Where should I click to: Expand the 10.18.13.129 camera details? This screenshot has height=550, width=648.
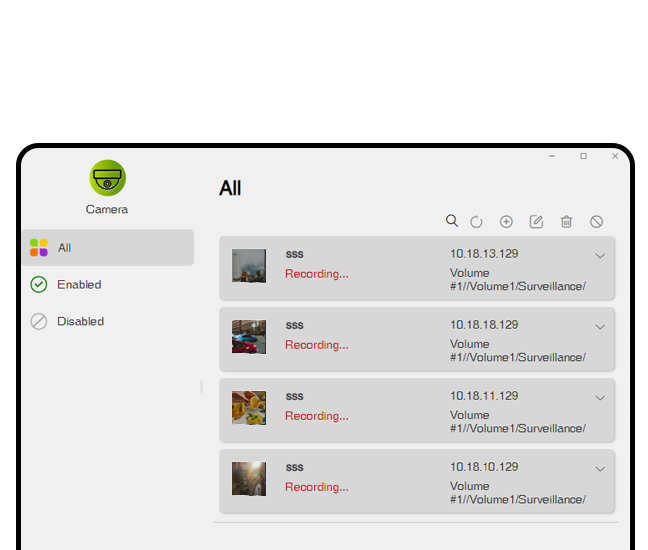(x=600, y=256)
